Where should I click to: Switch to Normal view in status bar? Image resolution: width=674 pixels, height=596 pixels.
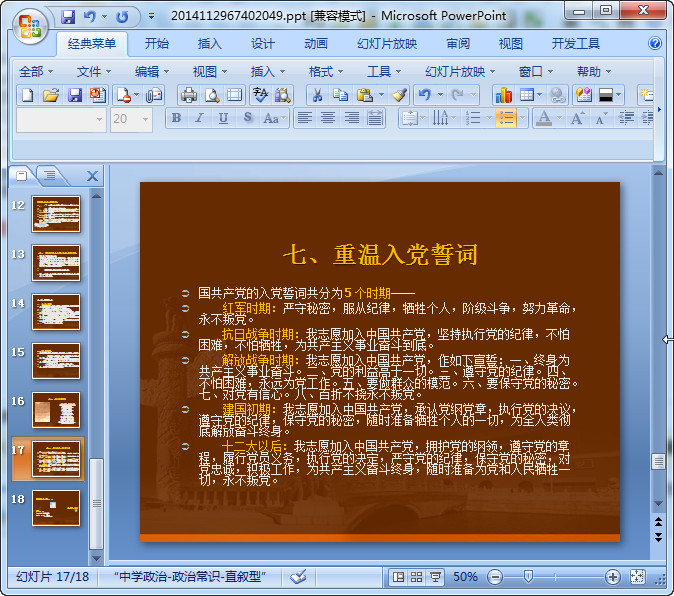[x=398, y=577]
